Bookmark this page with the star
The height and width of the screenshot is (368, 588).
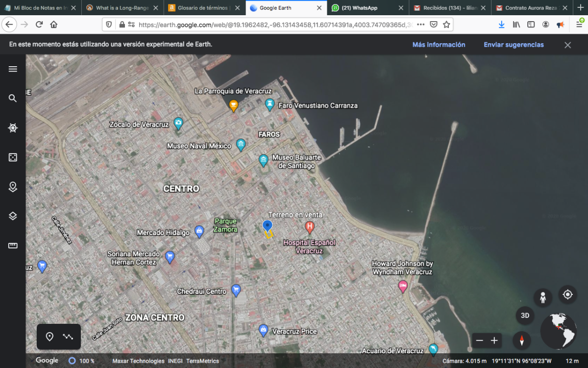446,25
